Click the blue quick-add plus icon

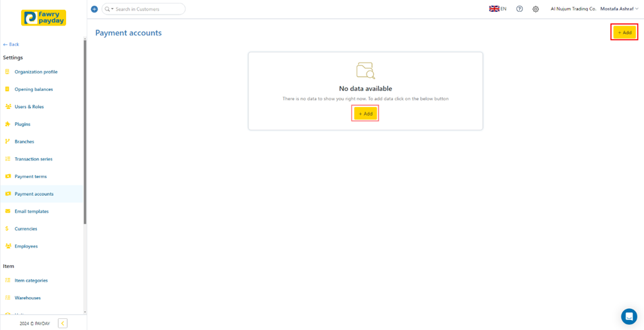point(94,9)
